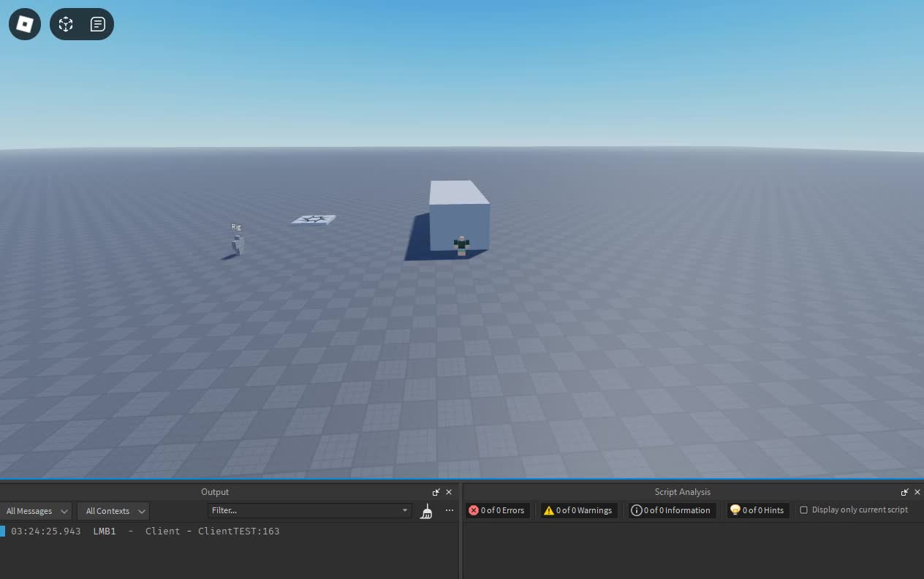Image resolution: width=924 pixels, height=579 pixels.
Task: Open the chat log icon beside the gizmo
Action: tap(97, 23)
